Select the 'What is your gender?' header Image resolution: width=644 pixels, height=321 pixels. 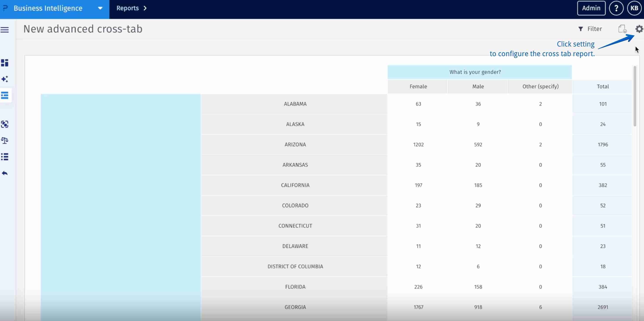point(475,72)
